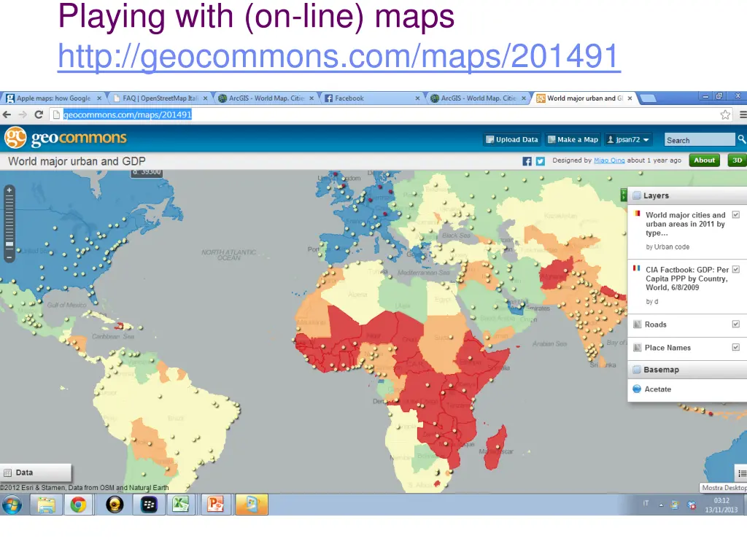Open the Chrome hamburger menu
The image size is (747, 560).
pyautogui.click(x=743, y=114)
